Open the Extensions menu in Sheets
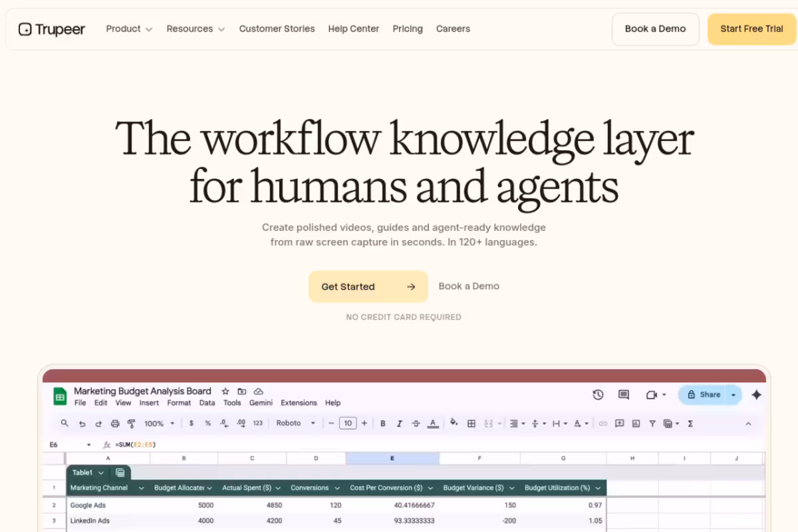Image resolution: width=798 pixels, height=532 pixels. pos(299,403)
